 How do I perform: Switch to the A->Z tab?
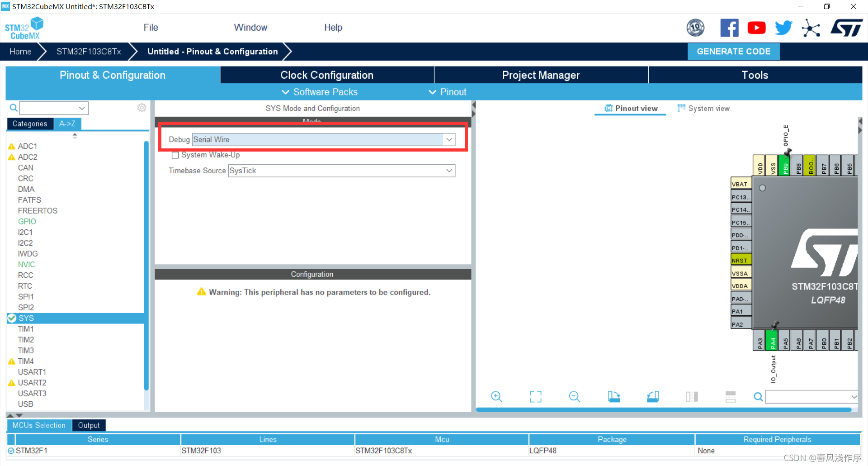pyautogui.click(x=67, y=124)
